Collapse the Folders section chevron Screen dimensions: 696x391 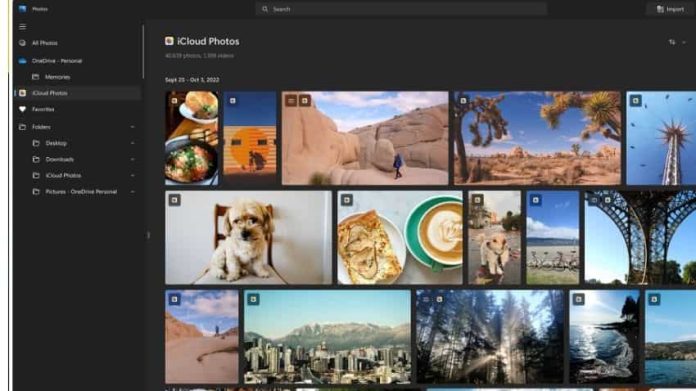132,127
